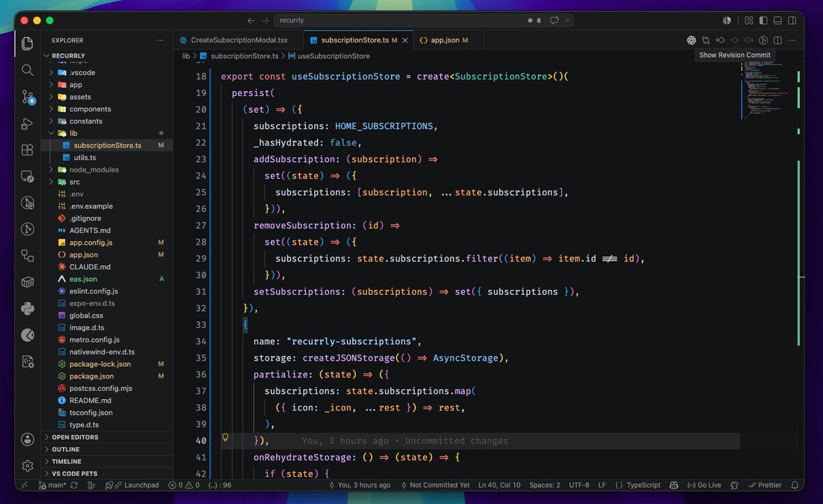Open eas.json in explorer
Image resolution: width=823 pixels, height=504 pixels.
click(x=107, y=279)
